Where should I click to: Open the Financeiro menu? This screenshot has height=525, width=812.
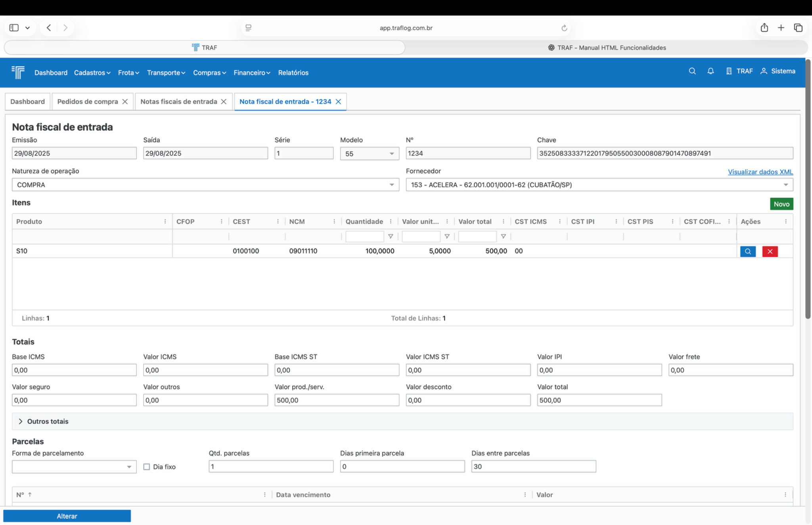click(251, 73)
